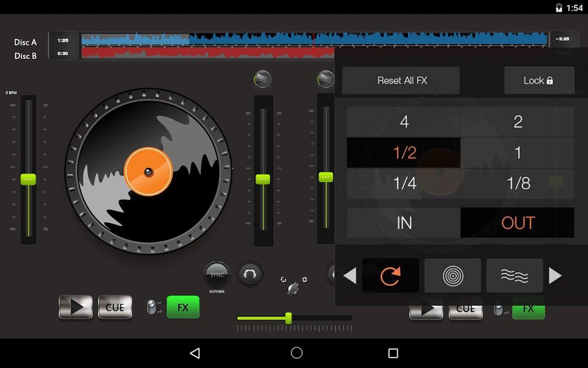The image size is (588, 368).
Task: Click the Disc B volume fader handle
Action: click(x=326, y=177)
